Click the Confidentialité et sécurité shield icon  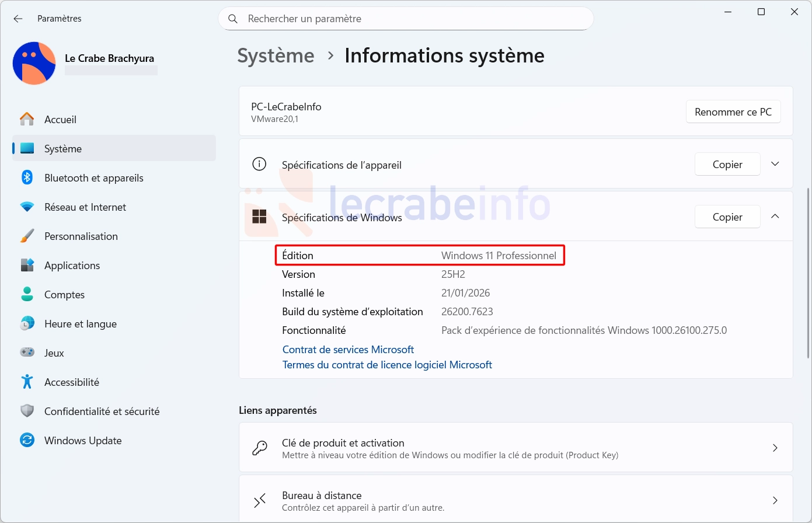(x=27, y=411)
